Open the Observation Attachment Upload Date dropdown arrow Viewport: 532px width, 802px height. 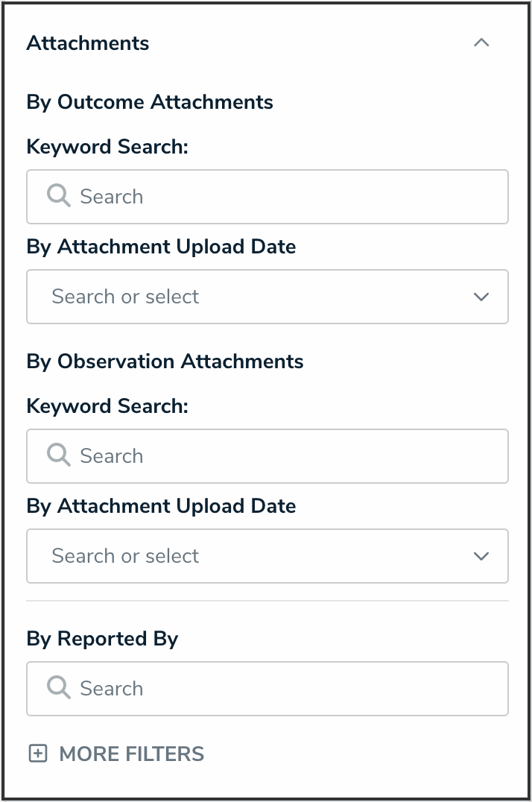(x=481, y=556)
